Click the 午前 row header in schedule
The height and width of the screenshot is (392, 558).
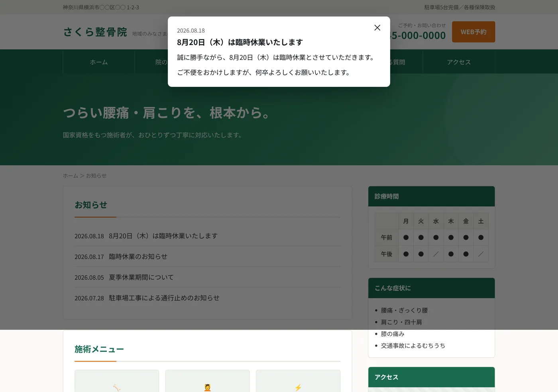pyautogui.click(x=387, y=237)
